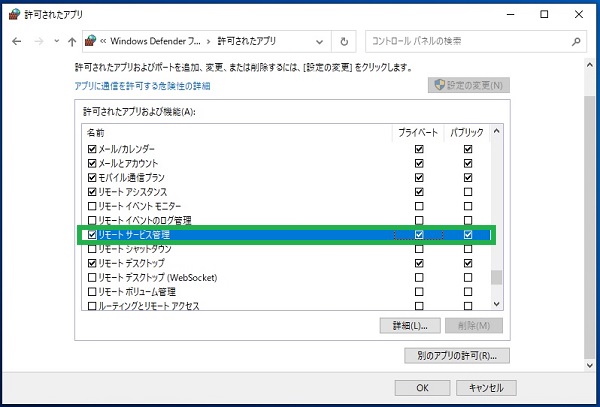
Task: Open the recent locations dropdown arrow
Action: [57, 41]
